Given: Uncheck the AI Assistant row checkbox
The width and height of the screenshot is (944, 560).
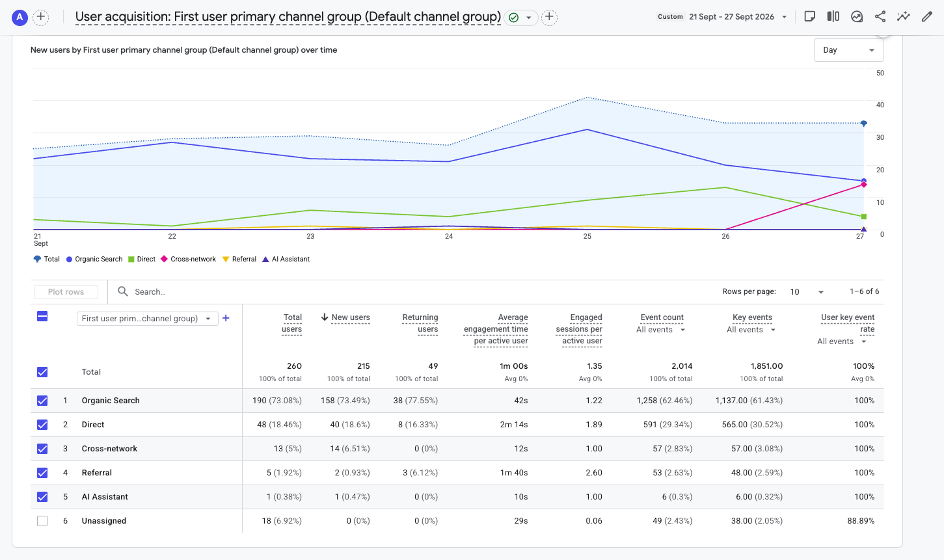Looking at the screenshot, I should click(42, 497).
